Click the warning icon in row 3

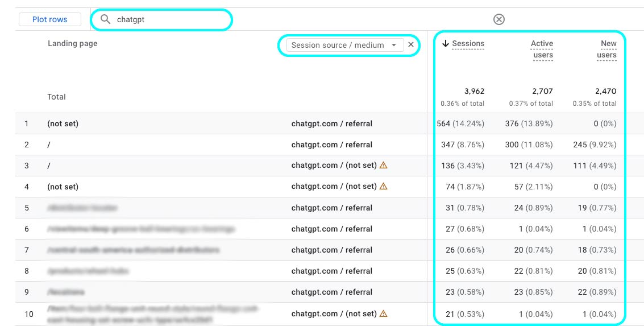coord(383,166)
